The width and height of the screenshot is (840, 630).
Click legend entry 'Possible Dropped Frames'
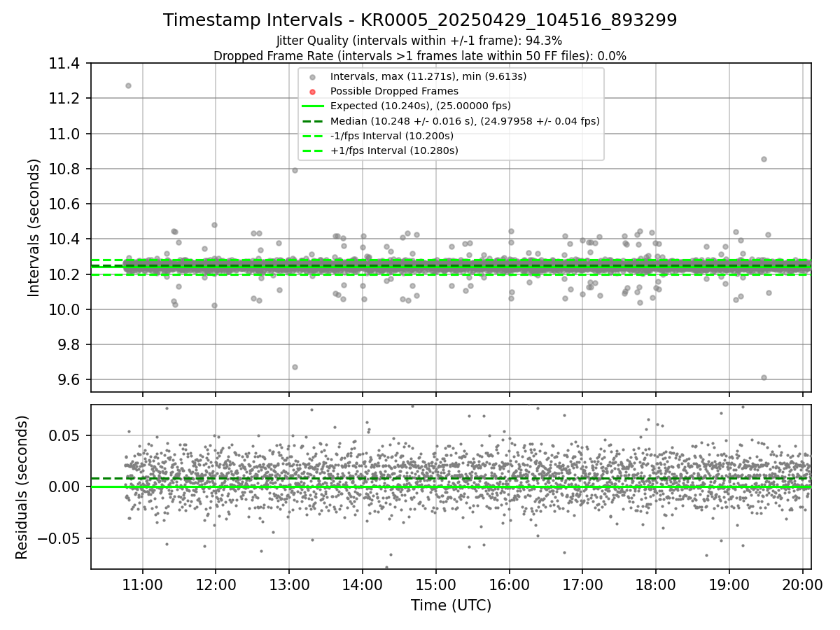[x=394, y=91]
